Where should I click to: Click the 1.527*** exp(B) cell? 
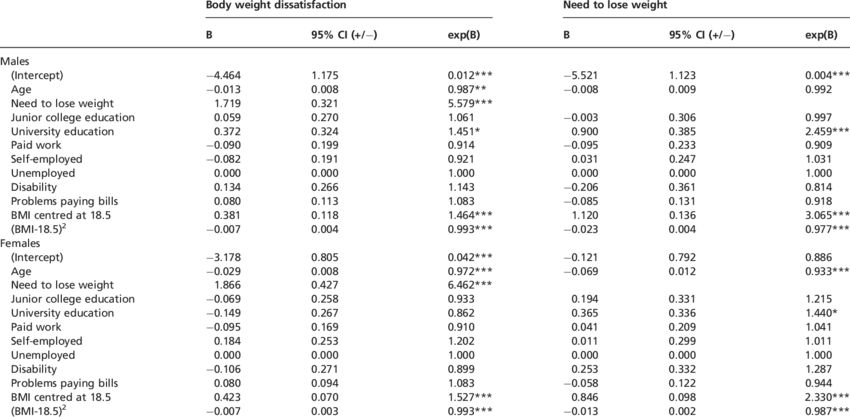(469, 396)
